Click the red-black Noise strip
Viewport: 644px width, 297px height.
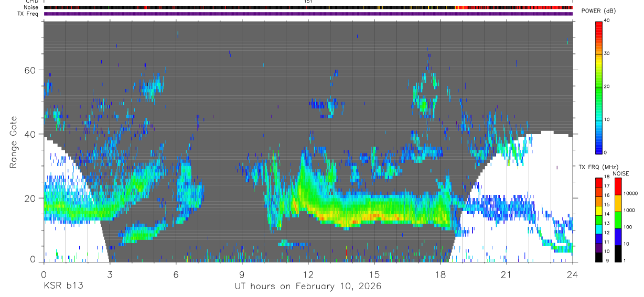(x=308, y=8)
